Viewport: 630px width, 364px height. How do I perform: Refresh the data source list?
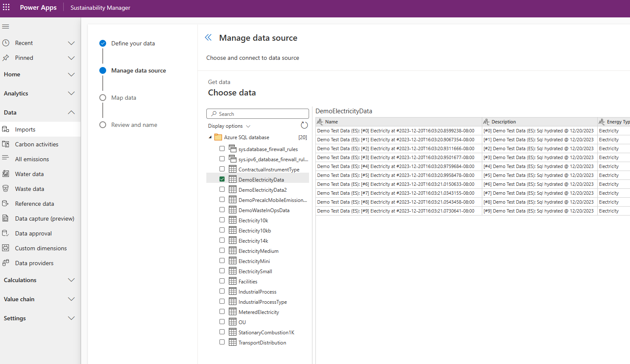click(x=304, y=125)
